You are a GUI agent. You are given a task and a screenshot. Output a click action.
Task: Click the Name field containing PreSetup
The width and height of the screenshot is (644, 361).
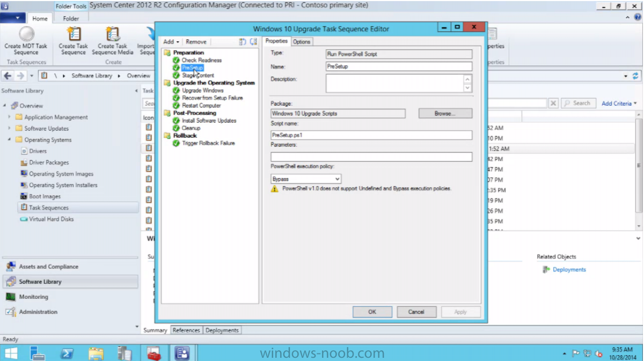pyautogui.click(x=398, y=67)
